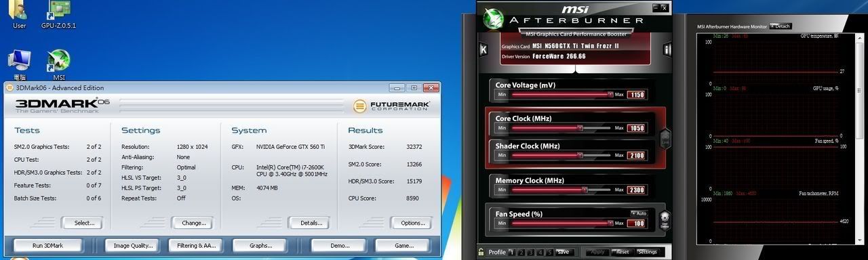868x260 pixels.
Task: Open the GPU-Z.0.5.1 desktop shortcut
Action: 58,14
